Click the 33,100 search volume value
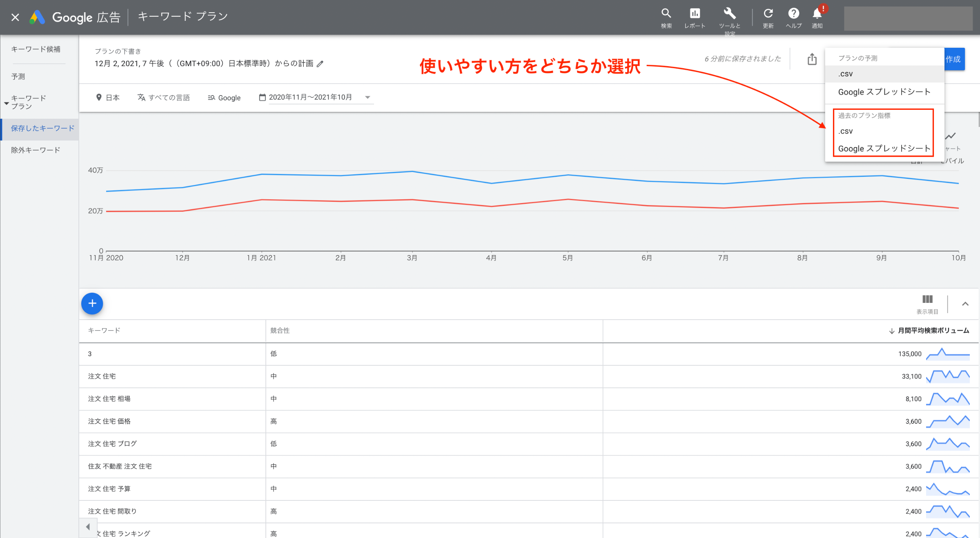Viewport: 980px width, 538px height. coord(911,376)
